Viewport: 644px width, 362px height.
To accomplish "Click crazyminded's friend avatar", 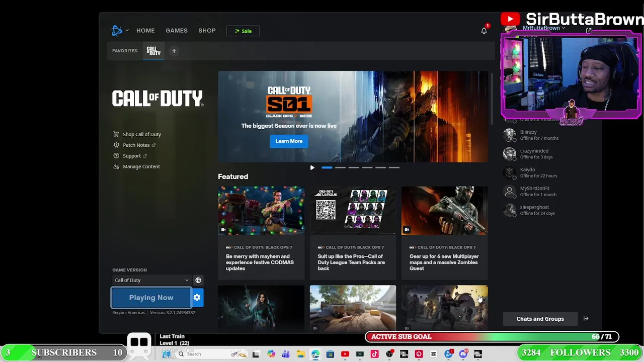I will click(510, 153).
